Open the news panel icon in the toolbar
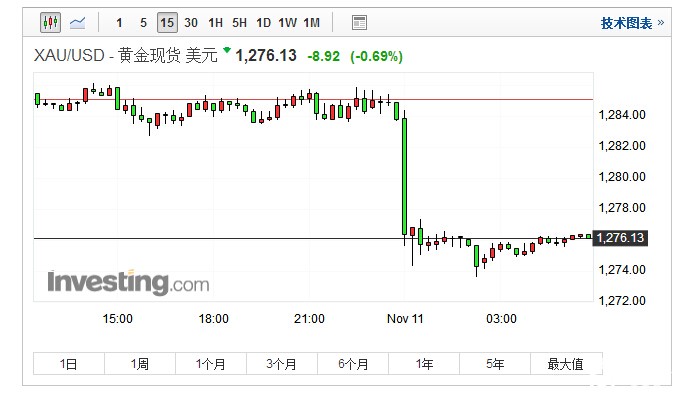Viewport: 682px width, 405px height. tap(359, 22)
